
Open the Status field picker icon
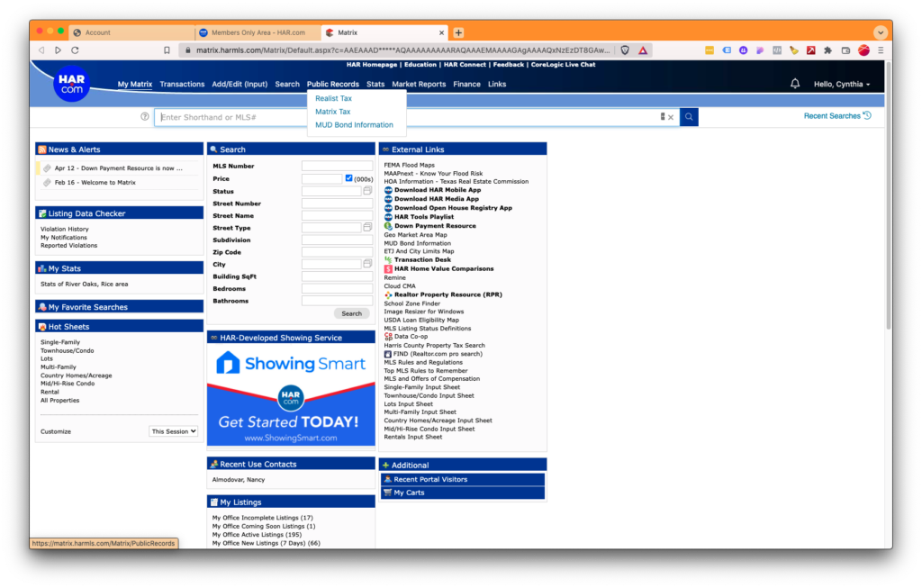click(367, 191)
